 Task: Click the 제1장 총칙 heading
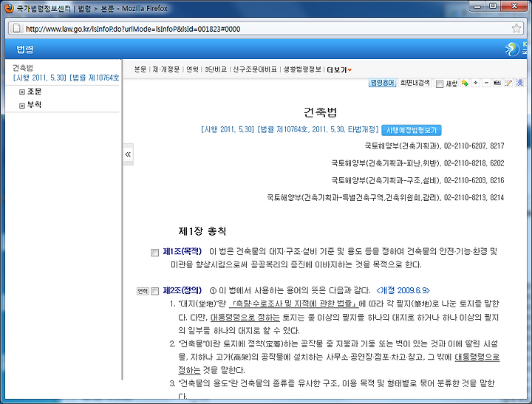tap(202, 231)
